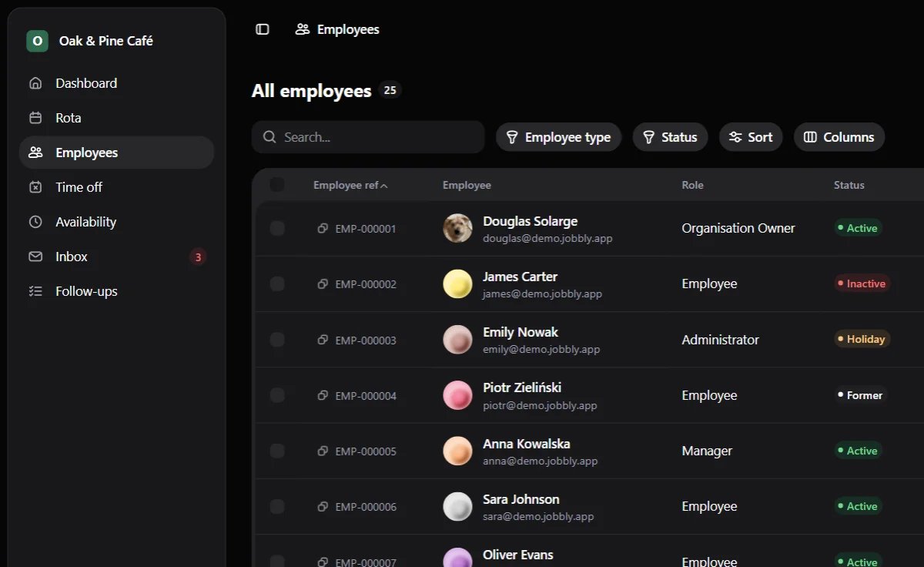Click the name Emily Nowak

(521, 332)
